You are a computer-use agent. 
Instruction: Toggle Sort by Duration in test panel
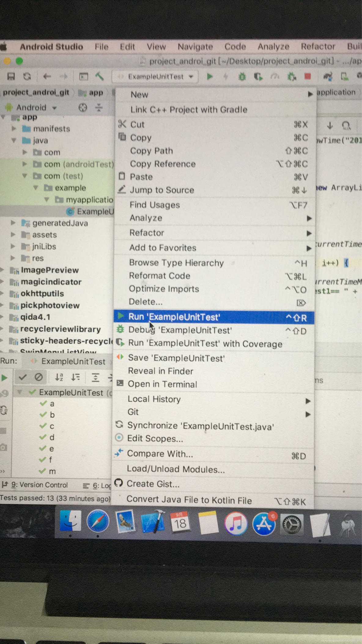[x=76, y=377]
